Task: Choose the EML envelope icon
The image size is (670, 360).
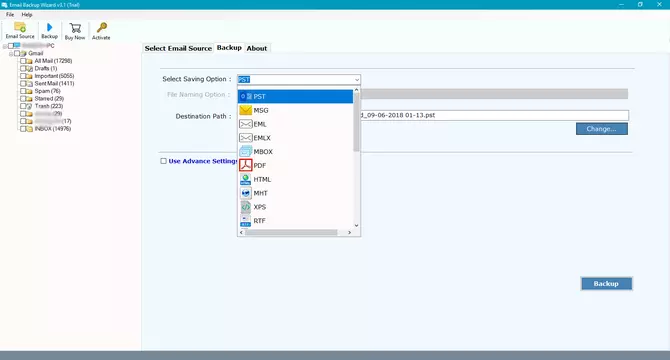Action: pyautogui.click(x=246, y=124)
